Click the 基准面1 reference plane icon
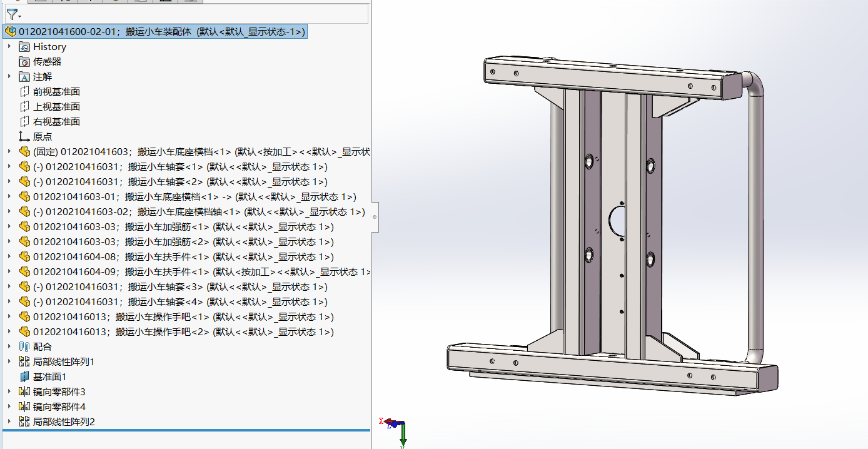This screenshot has width=868, height=449. click(24, 377)
